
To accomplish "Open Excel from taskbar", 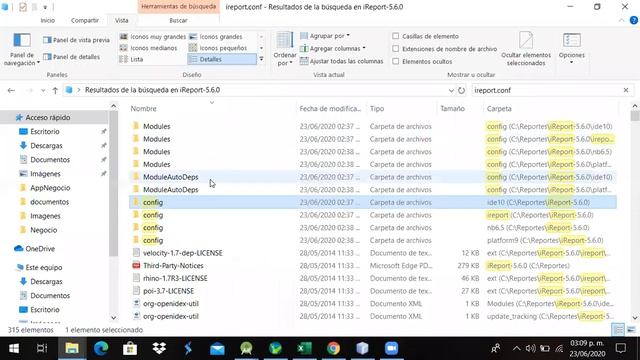I will pyautogui.click(x=304, y=348).
